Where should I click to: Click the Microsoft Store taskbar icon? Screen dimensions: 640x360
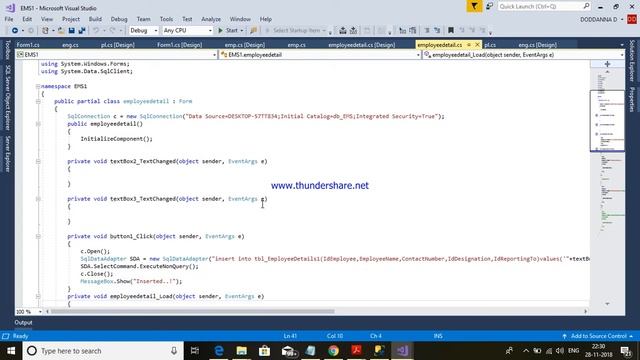click(x=264, y=351)
